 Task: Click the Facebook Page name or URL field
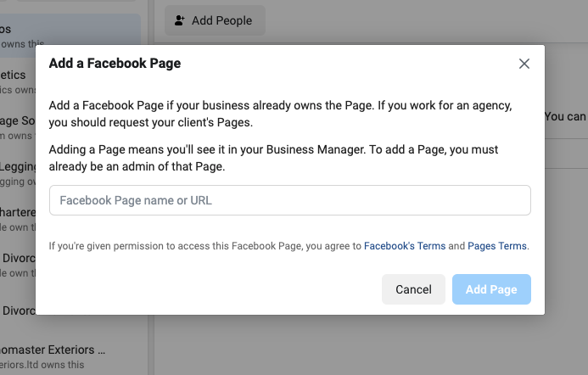[x=289, y=200]
